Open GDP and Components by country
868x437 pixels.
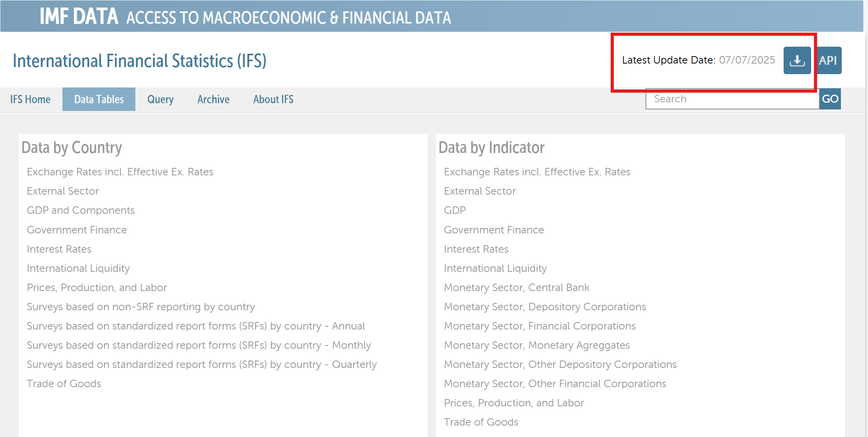80,210
